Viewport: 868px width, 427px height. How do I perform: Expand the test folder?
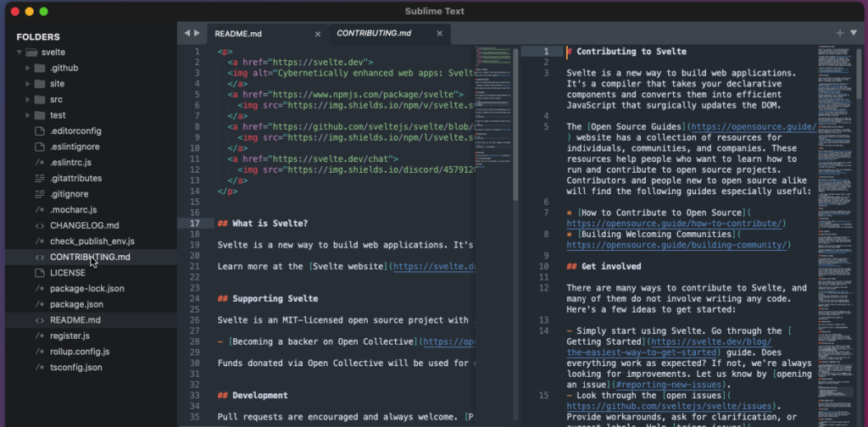[x=27, y=115]
